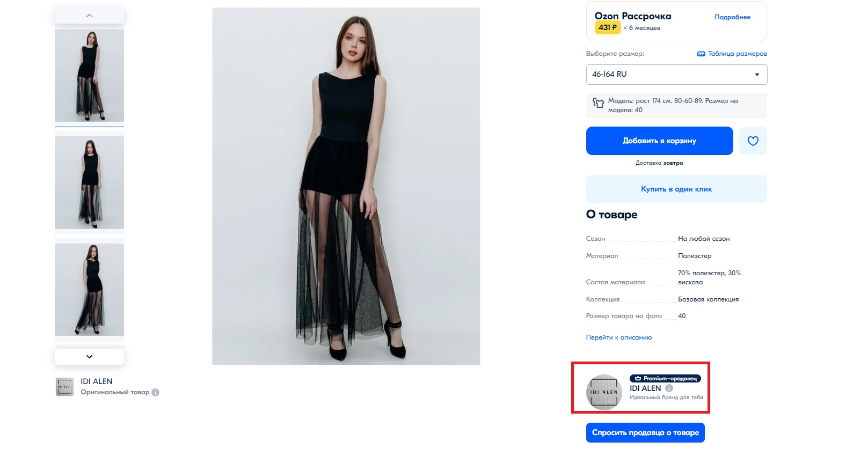
Task: Click Купить в один клик button
Action: (x=676, y=189)
